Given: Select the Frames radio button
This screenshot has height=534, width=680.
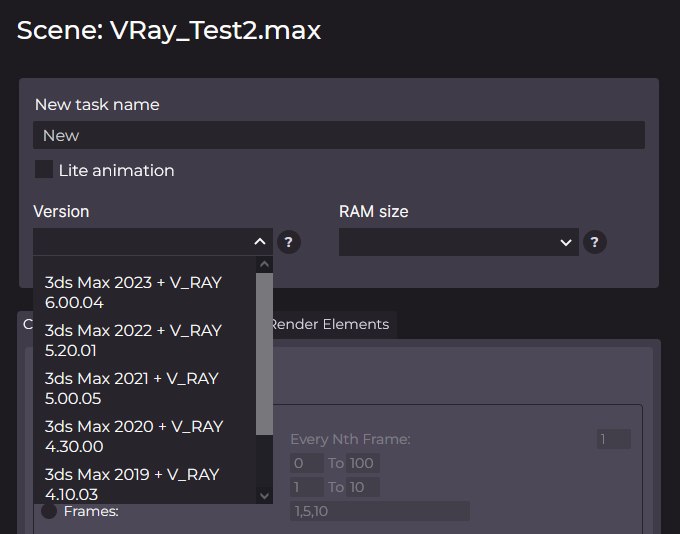Looking at the screenshot, I should tap(49, 511).
